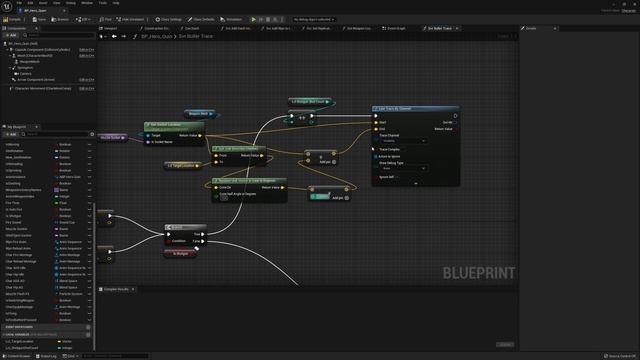The width and height of the screenshot is (640, 360).
Task: Click WeaponInventoryNames purple Name type icon
Action: pos(56,190)
